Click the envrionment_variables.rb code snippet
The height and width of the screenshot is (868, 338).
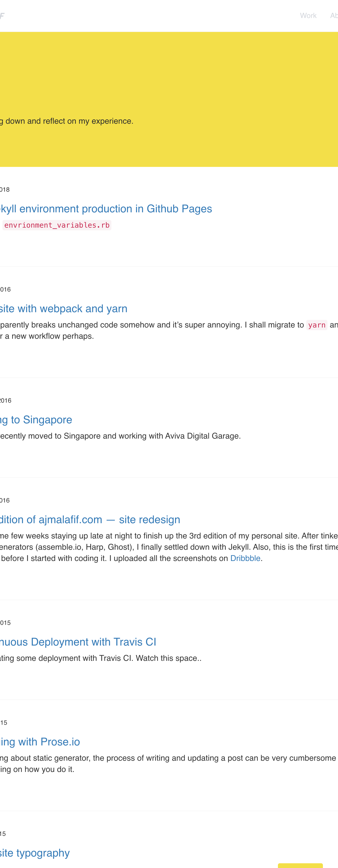coord(57,225)
